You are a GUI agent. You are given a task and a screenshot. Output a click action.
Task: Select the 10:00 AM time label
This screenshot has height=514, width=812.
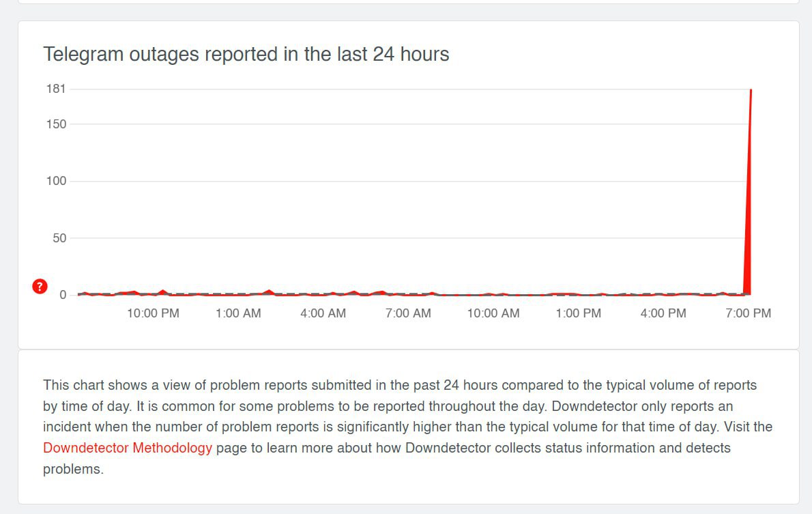493,313
